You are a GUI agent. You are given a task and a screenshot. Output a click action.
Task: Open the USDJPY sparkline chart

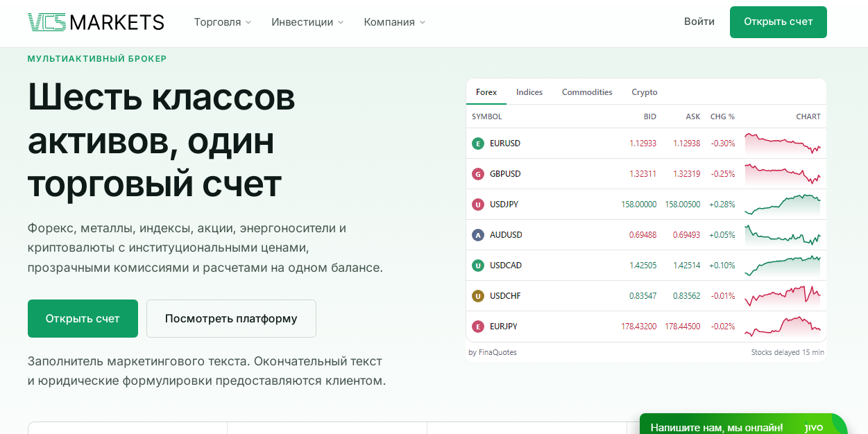tap(783, 205)
